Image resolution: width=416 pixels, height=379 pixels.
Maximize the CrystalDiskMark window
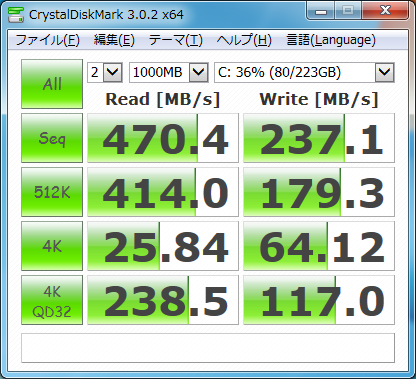coord(348,11)
